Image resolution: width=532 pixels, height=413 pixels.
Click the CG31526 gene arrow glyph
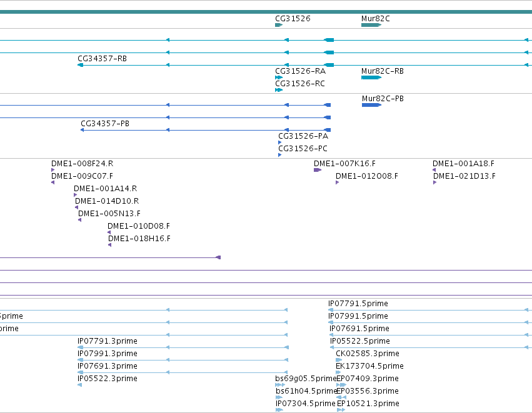click(279, 25)
